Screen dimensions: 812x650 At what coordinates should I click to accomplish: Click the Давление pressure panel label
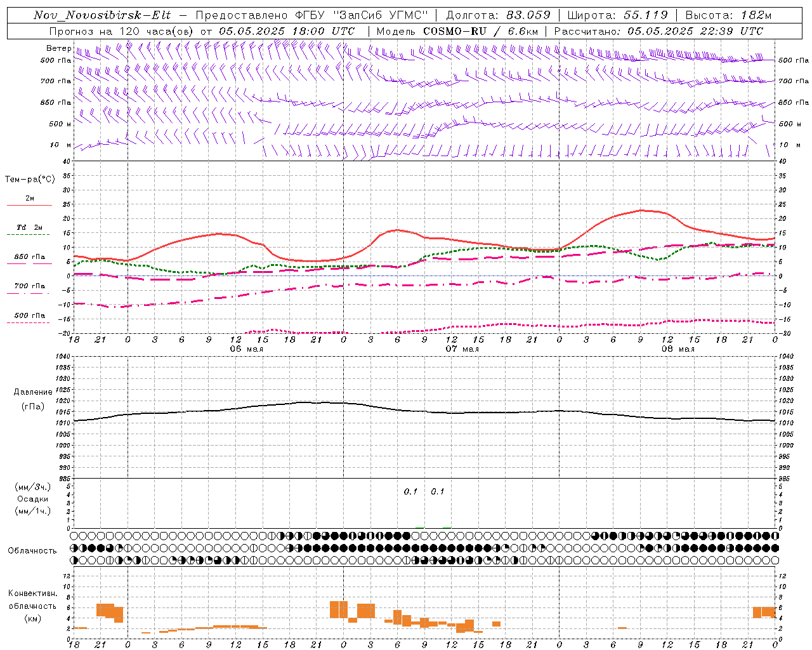(x=33, y=392)
